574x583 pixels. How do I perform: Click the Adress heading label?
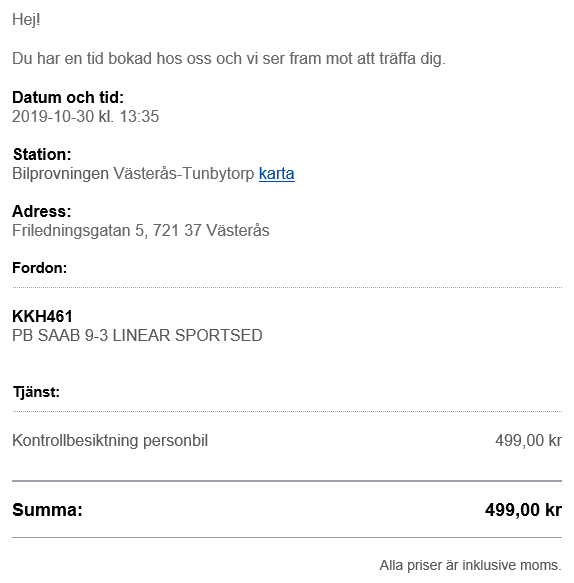click(42, 211)
